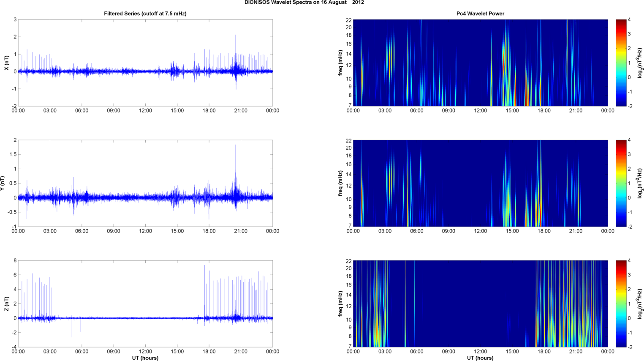644x361 pixels.
Task: Click the 'freq (mHz)' label of top spectrogram
Action: tap(340, 63)
